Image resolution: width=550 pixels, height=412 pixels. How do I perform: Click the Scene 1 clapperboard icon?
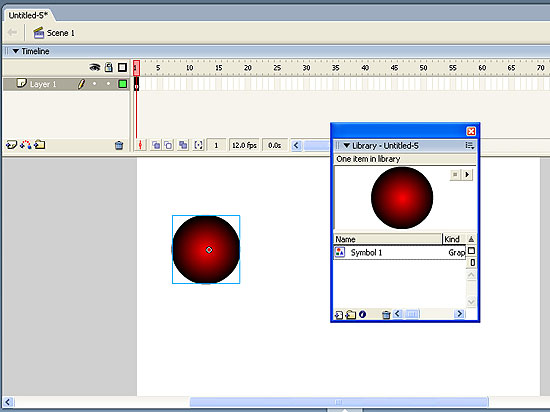pos(38,33)
